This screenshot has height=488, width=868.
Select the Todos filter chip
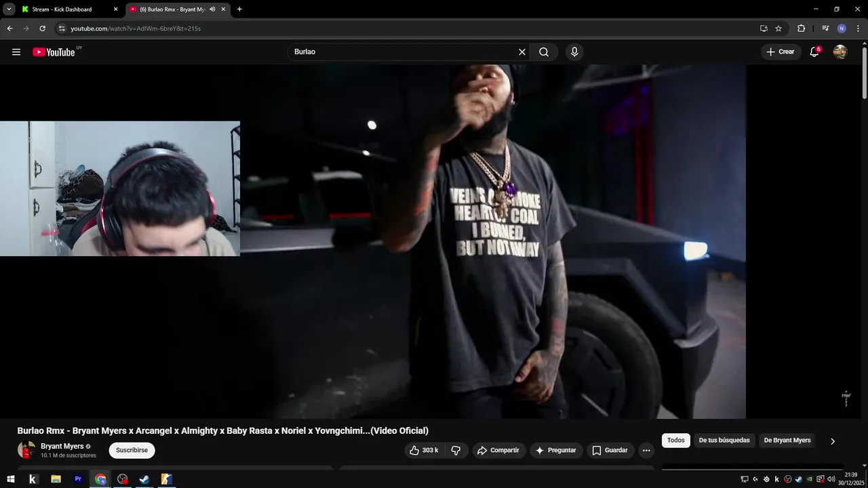pos(676,441)
